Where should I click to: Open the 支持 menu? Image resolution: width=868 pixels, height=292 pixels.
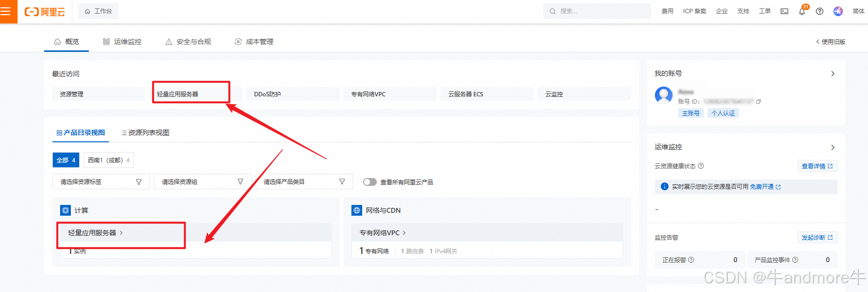pyautogui.click(x=743, y=11)
